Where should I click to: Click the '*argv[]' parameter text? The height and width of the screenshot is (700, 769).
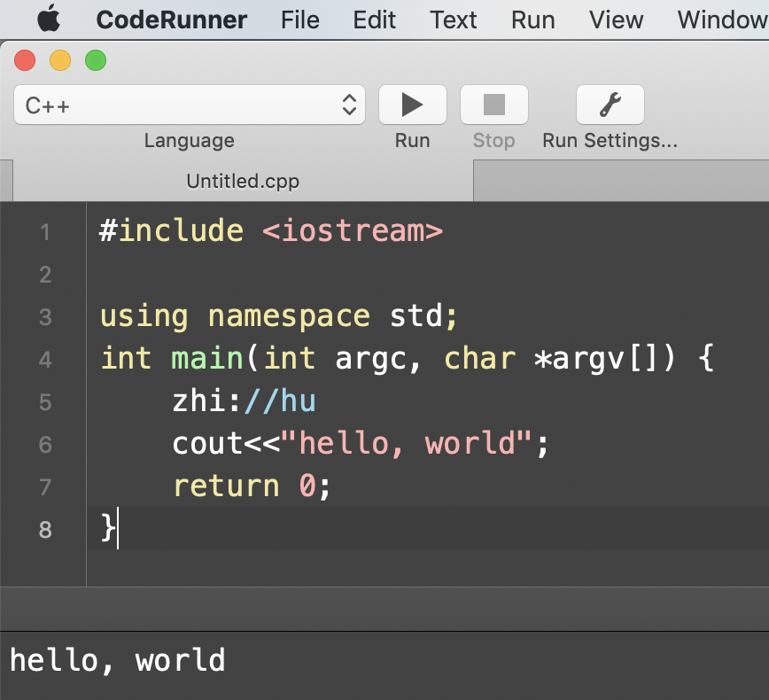coord(605,360)
